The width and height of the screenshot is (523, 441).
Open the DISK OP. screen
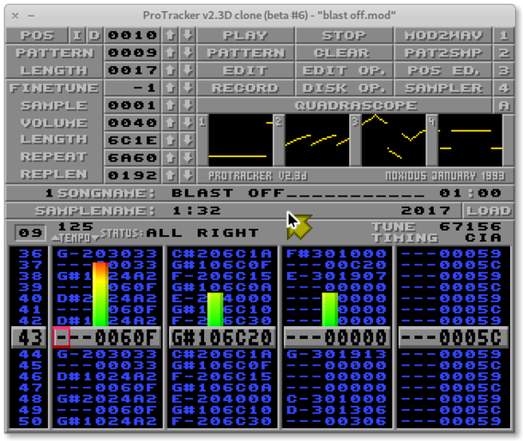344,88
